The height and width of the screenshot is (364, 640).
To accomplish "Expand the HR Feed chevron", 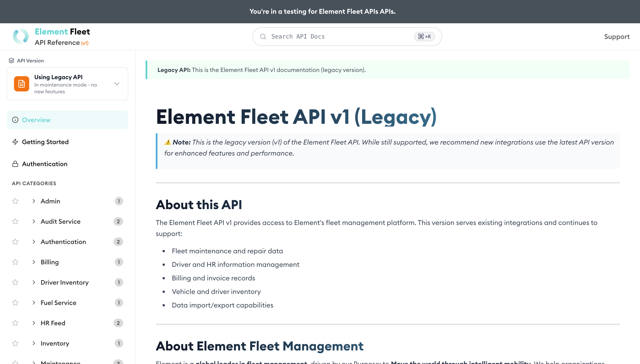I will pos(34,323).
